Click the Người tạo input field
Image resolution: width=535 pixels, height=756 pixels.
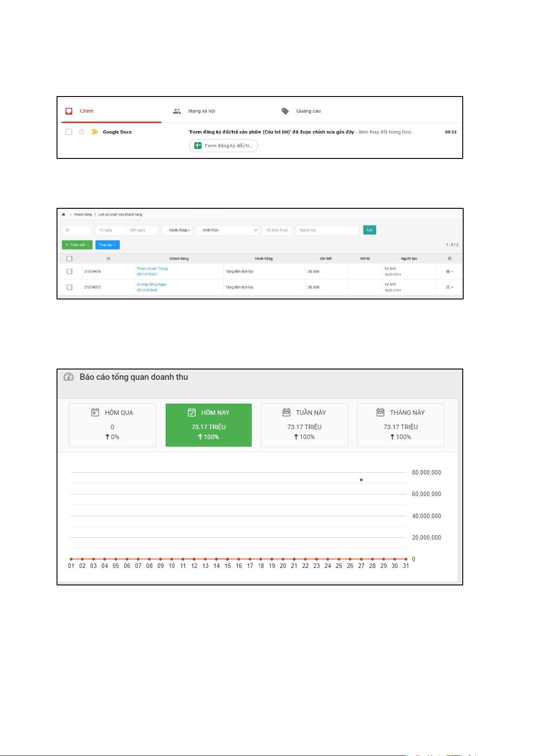click(328, 230)
